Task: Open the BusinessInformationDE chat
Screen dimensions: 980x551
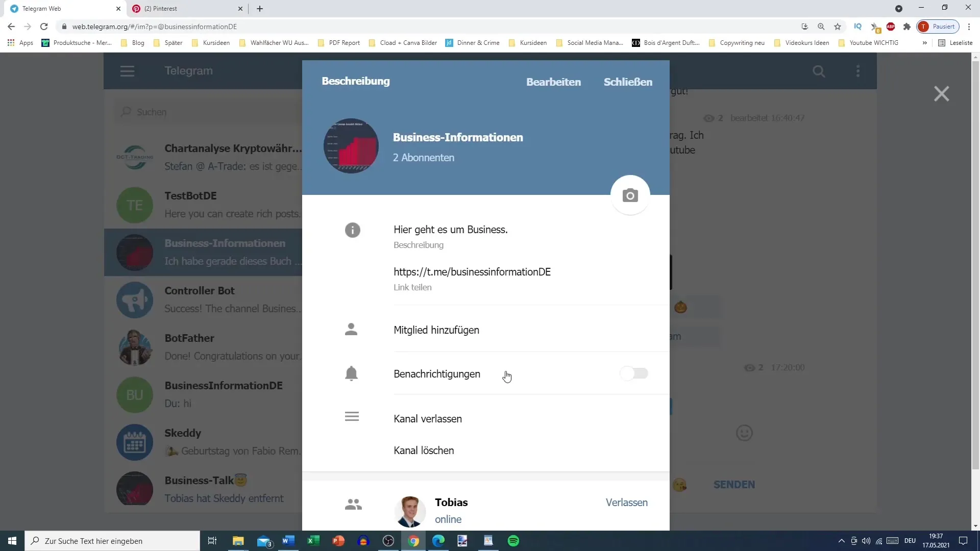Action: (203, 394)
